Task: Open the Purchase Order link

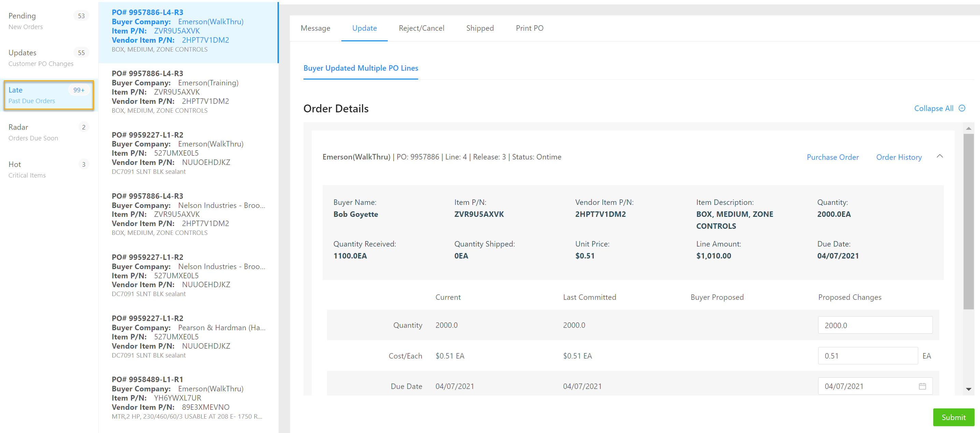Action: (x=833, y=157)
